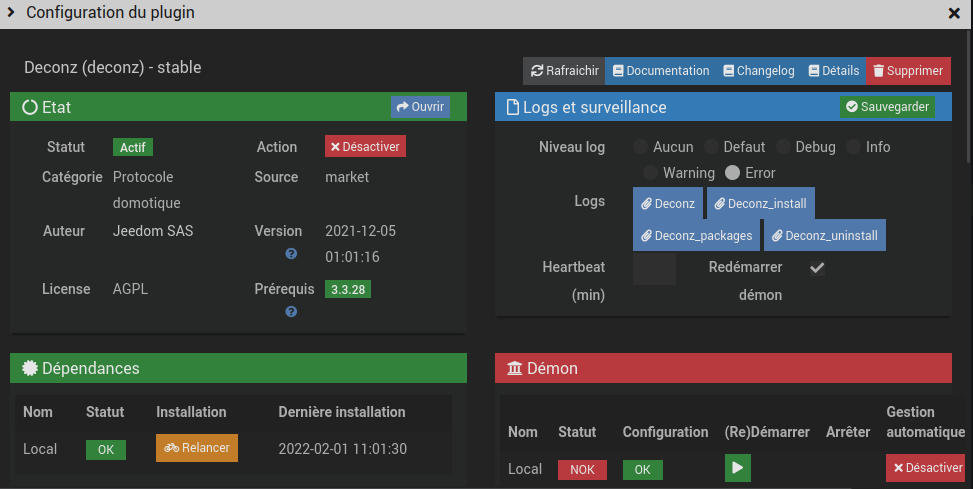Click the Rafraichir refresh button
The image size is (973, 489).
click(x=564, y=71)
